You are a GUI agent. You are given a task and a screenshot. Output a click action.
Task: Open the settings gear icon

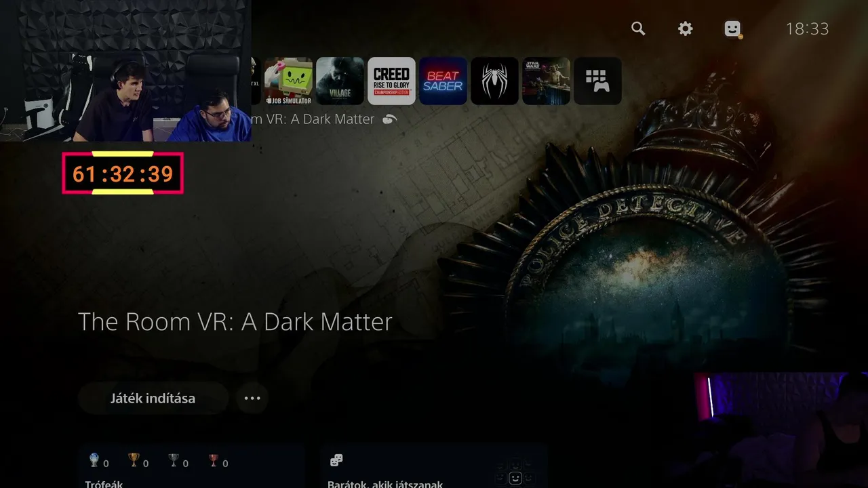[x=686, y=28]
